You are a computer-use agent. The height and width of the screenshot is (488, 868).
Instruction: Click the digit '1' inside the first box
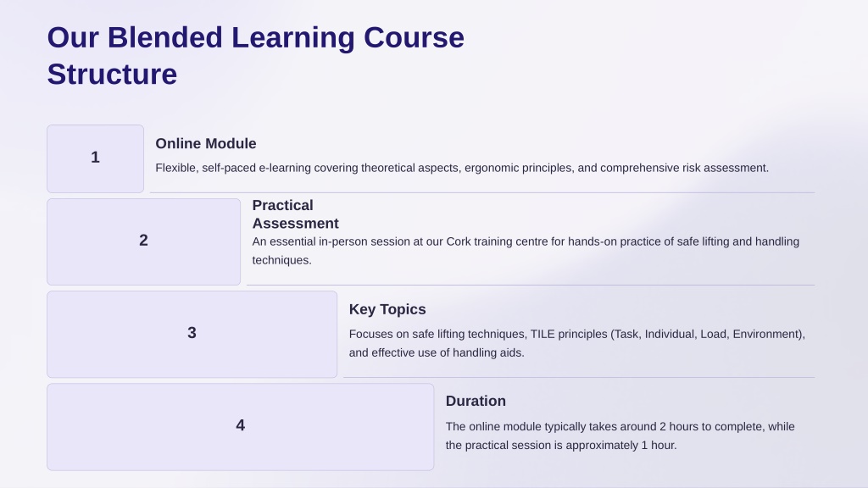(x=95, y=158)
